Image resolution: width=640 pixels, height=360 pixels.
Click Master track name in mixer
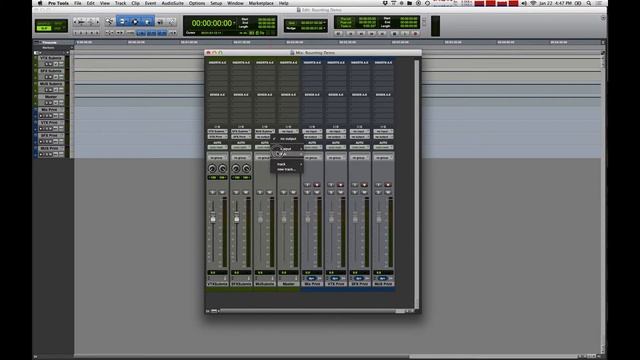click(x=289, y=284)
